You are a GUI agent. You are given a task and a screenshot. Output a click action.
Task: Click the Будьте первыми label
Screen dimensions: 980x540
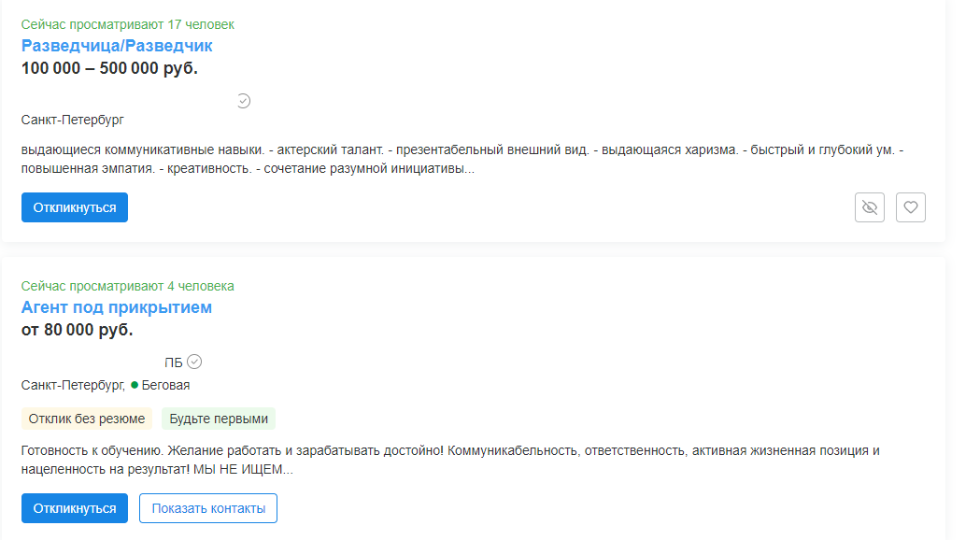coord(219,419)
